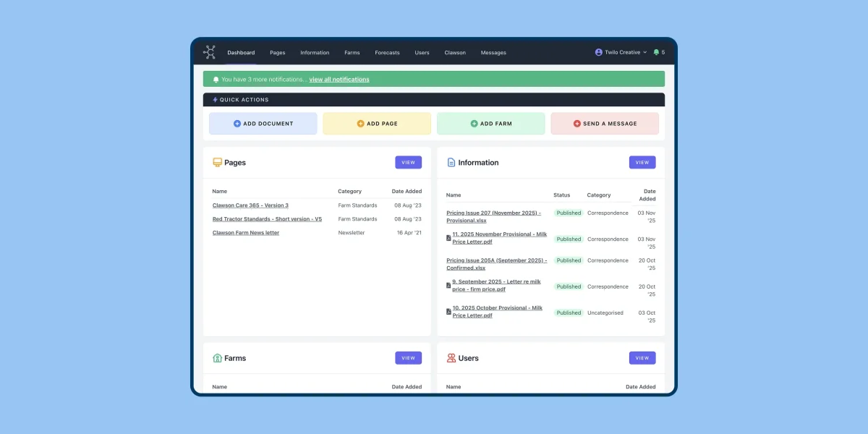Image resolution: width=868 pixels, height=434 pixels.
Task: Expand the Twilo Creative account dropdown
Action: pyautogui.click(x=621, y=52)
